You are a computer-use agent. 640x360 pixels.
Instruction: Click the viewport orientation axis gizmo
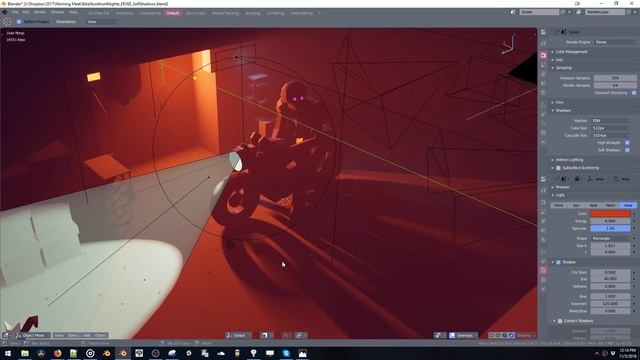pos(509,44)
